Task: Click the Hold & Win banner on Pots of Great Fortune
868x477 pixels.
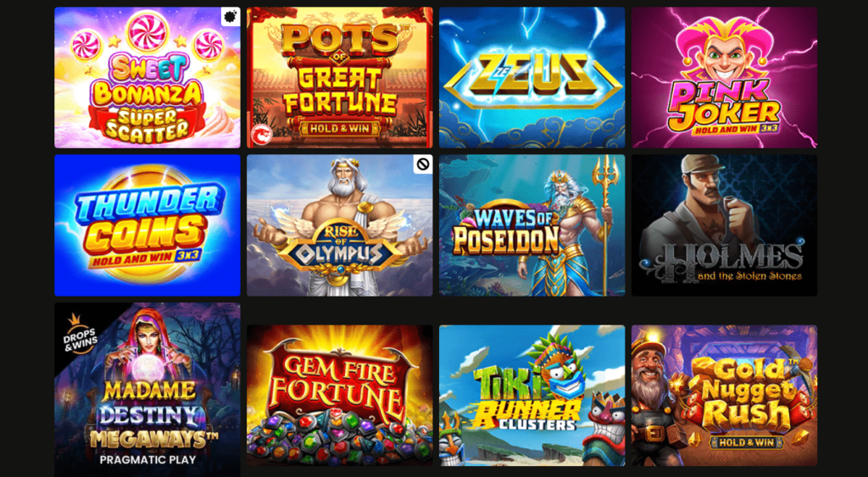Action: pyautogui.click(x=340, y=129)
